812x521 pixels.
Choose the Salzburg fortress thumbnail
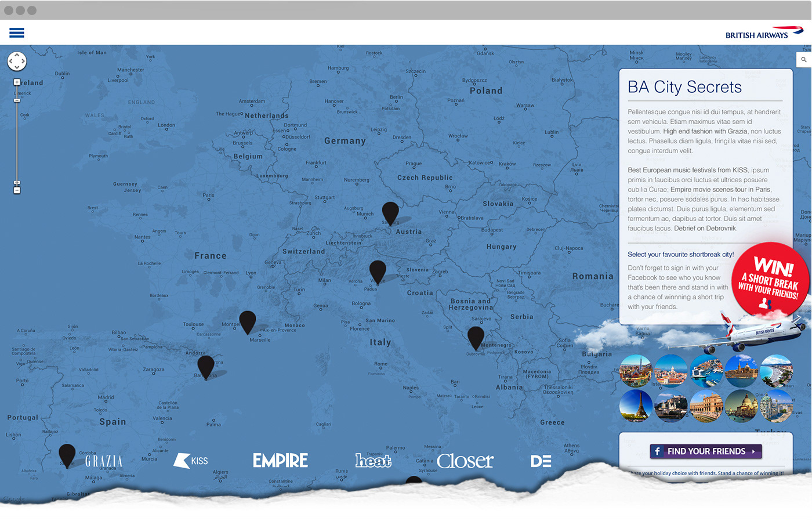tap(671, 406)
